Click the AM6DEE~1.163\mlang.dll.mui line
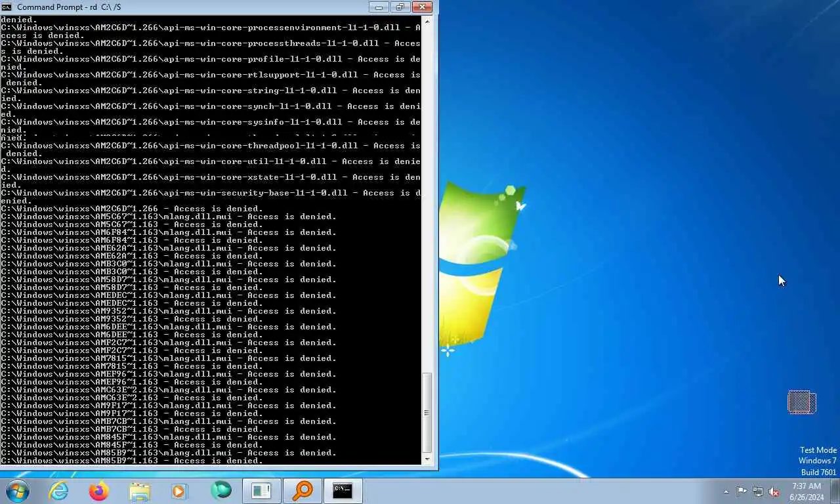 [169, 327]
